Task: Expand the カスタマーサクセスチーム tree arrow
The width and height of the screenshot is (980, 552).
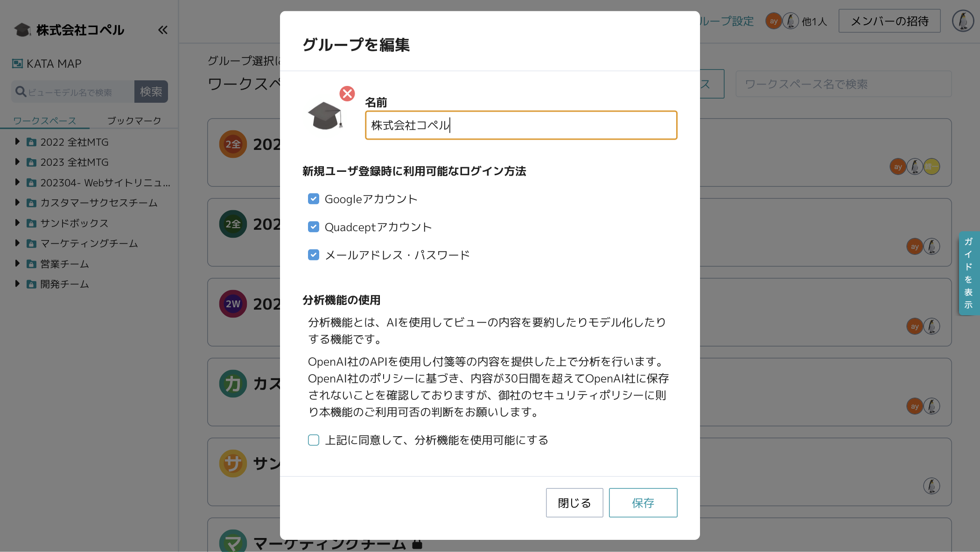Action: click(x=17, y=202)
